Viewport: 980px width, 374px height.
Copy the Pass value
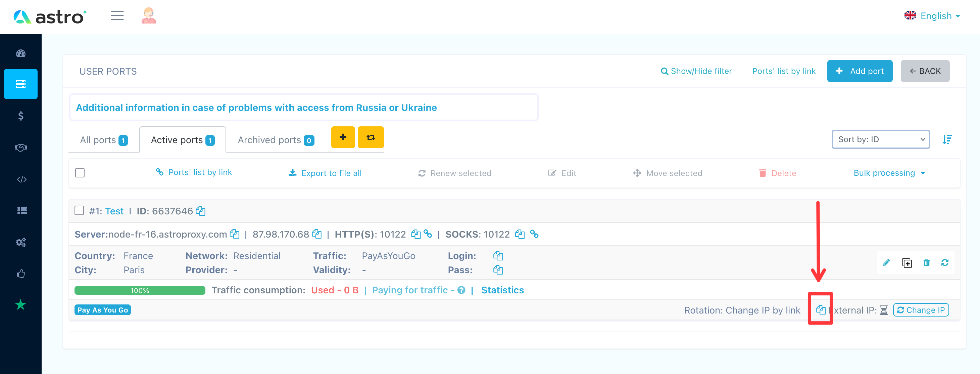[498, 269]
